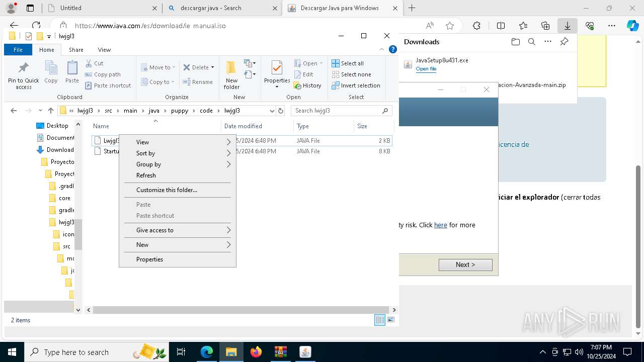644x362 pixels.
Task: Click Paste shortcut in ribbon
Action: pyautogui.click(x=108, y=85)
